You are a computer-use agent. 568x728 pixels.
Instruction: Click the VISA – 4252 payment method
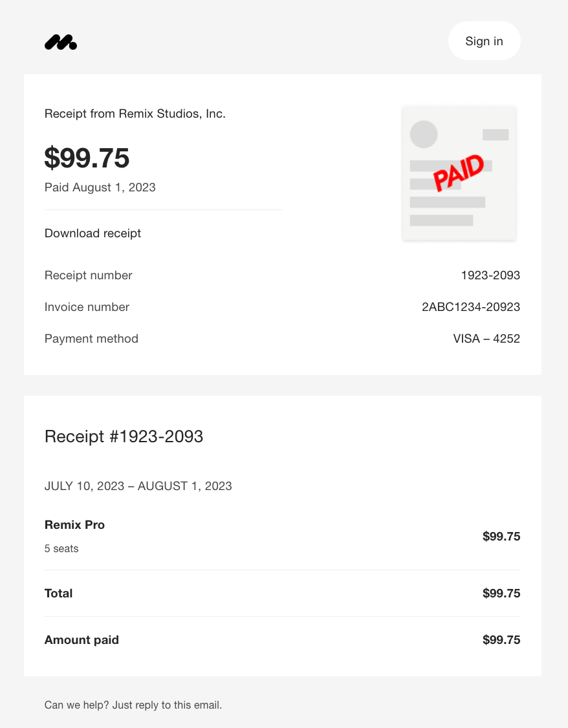[486, 339]
